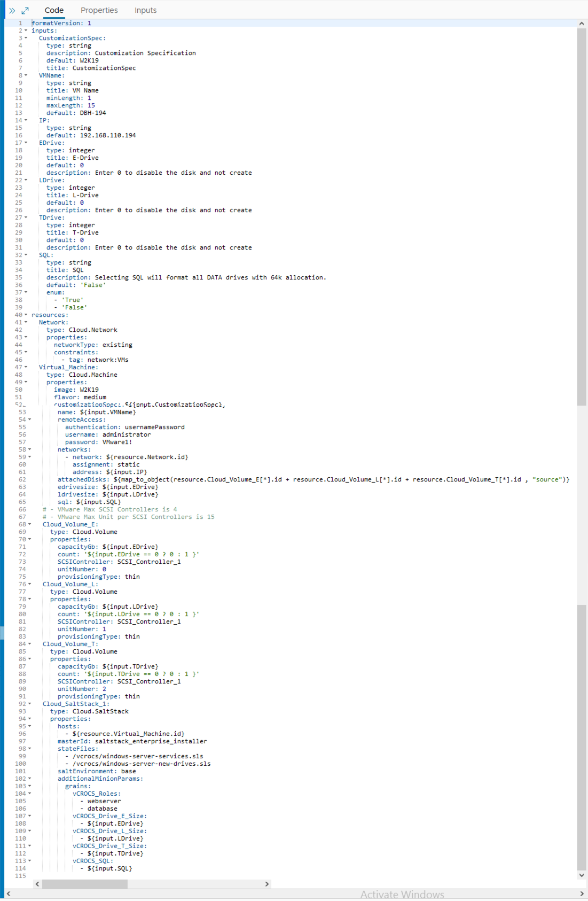Screen dimensions: 588x901
Task: Click the editor's vertical scrollbar thumb
Action: tap(581, 214)
